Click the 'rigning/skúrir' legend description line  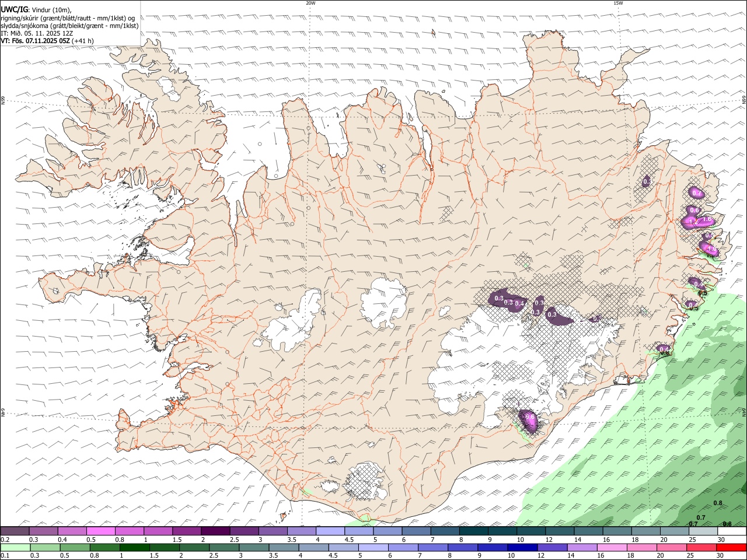[x=68, y=18]
